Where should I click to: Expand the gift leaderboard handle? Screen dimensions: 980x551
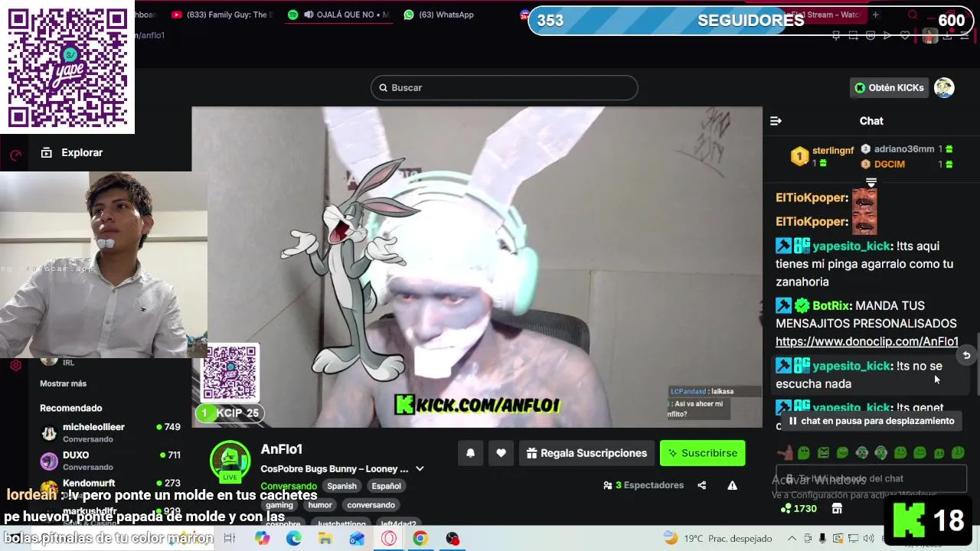(871, 182)
